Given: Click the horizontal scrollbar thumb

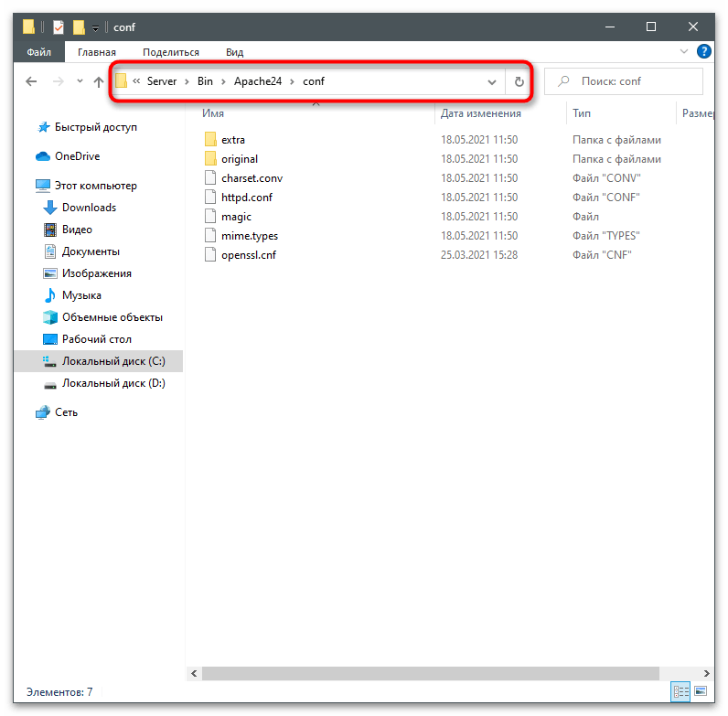Looking at the screenshot, I should click(x=431, y=673).
